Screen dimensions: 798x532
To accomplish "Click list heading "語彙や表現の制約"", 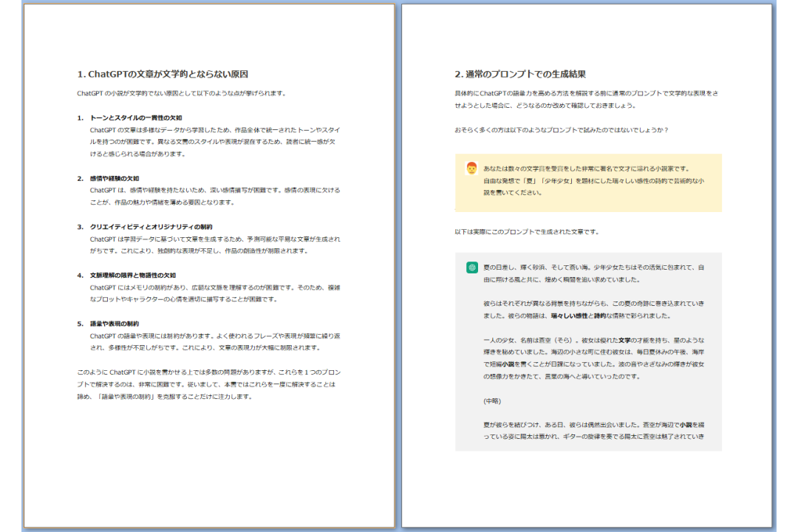I will pyautogui.click(x=115, y=324).
